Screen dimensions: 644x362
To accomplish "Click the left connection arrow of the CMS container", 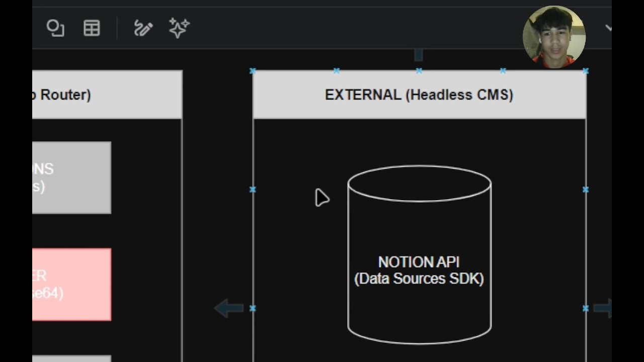I will [x=229, y=308].
